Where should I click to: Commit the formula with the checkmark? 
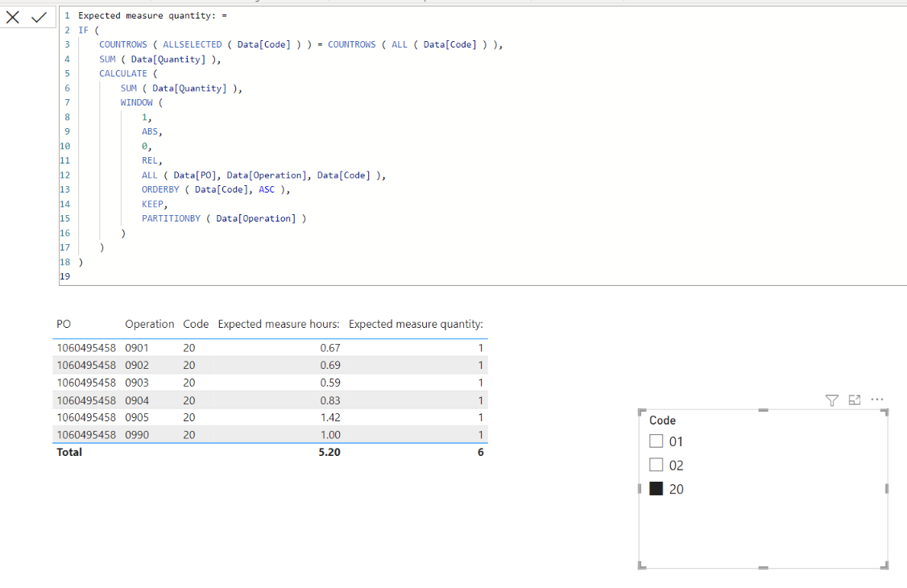[39, 18]
